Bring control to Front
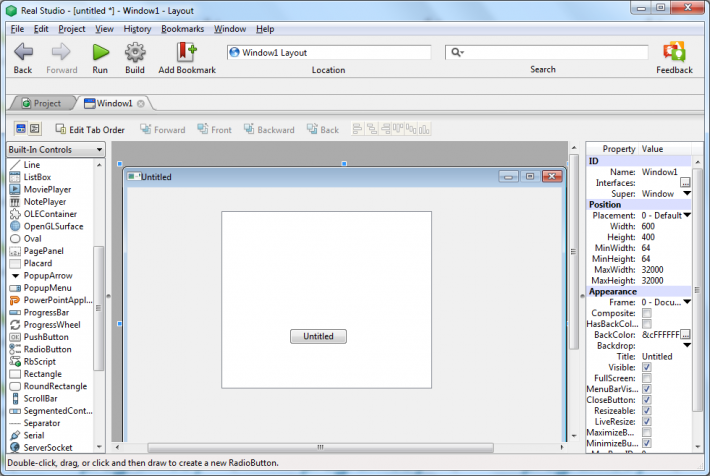This screenshot has width=710, height=476. click(214, 130)
